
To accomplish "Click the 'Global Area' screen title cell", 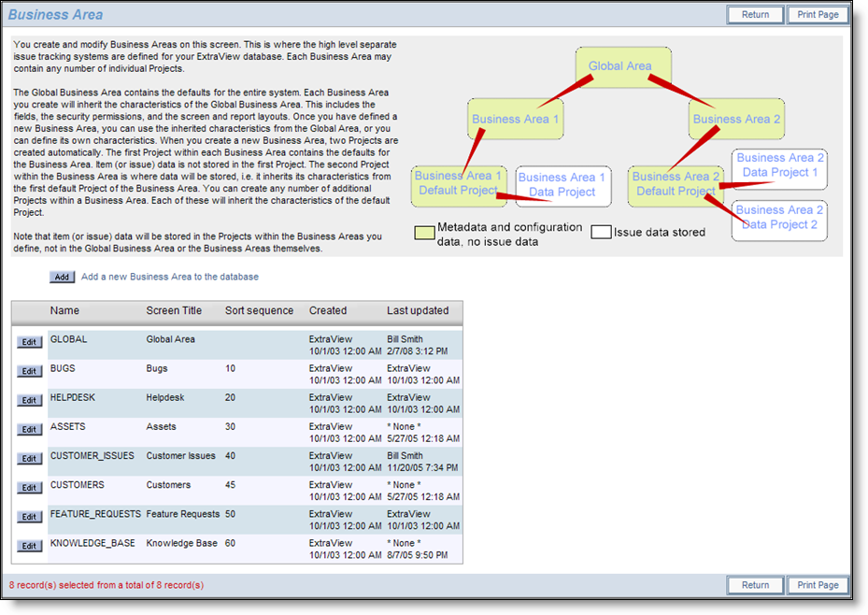I will point(170,339).
